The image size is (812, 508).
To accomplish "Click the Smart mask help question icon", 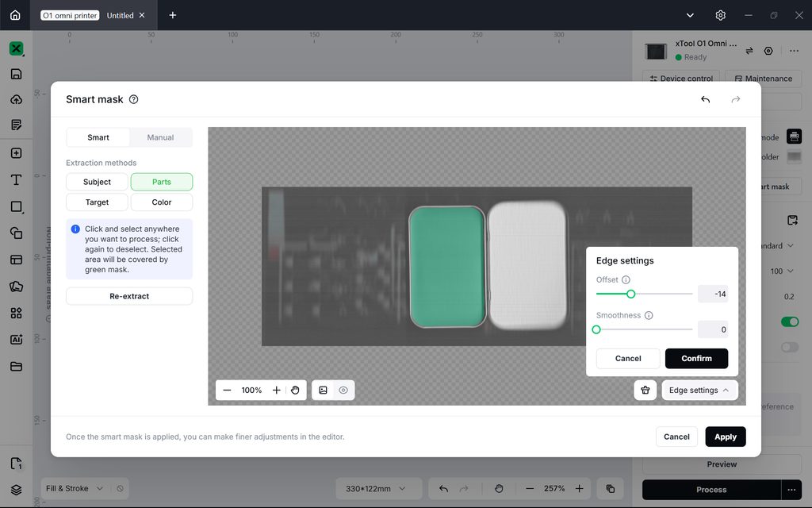I will (133, 99).
